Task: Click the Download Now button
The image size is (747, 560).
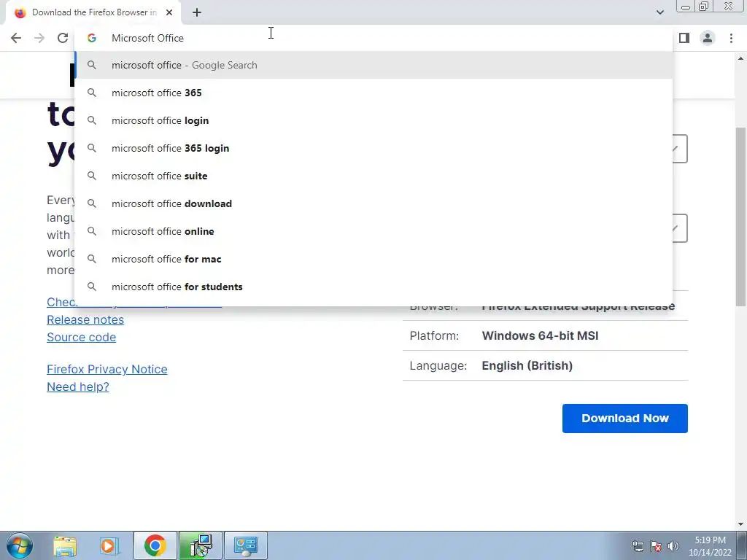Action: coord(625,418)
